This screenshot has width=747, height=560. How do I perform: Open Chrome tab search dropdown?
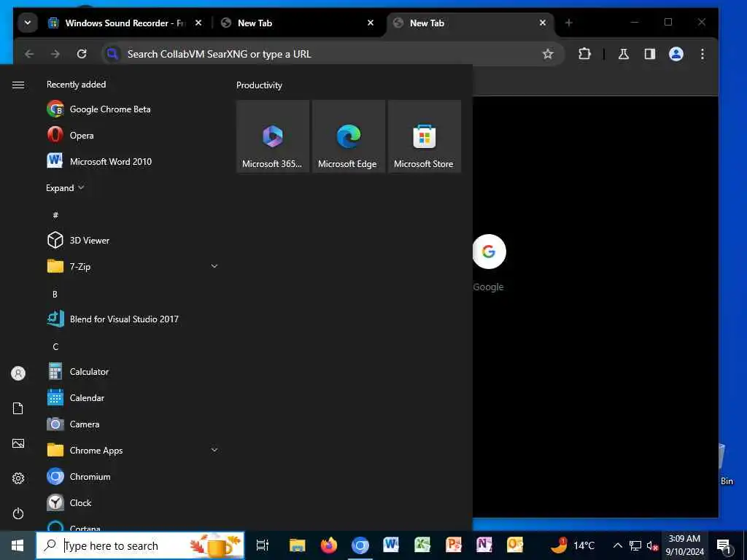click(28, 23)
